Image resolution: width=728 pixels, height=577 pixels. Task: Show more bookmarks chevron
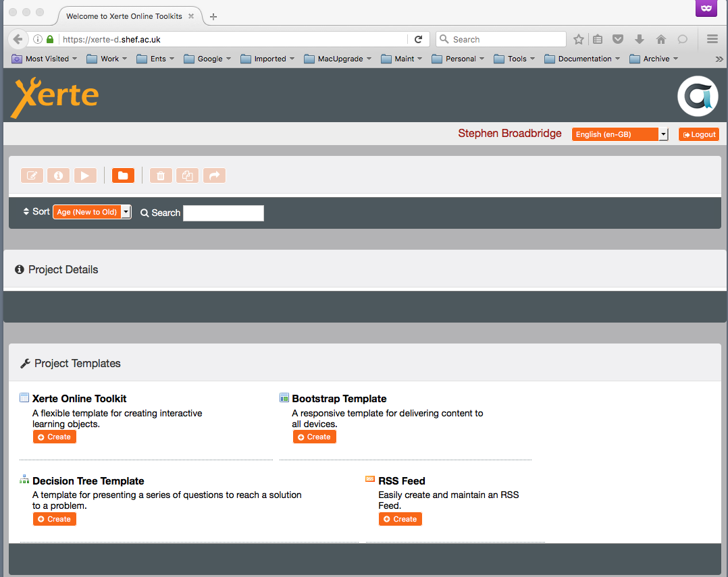click(719, 59)
